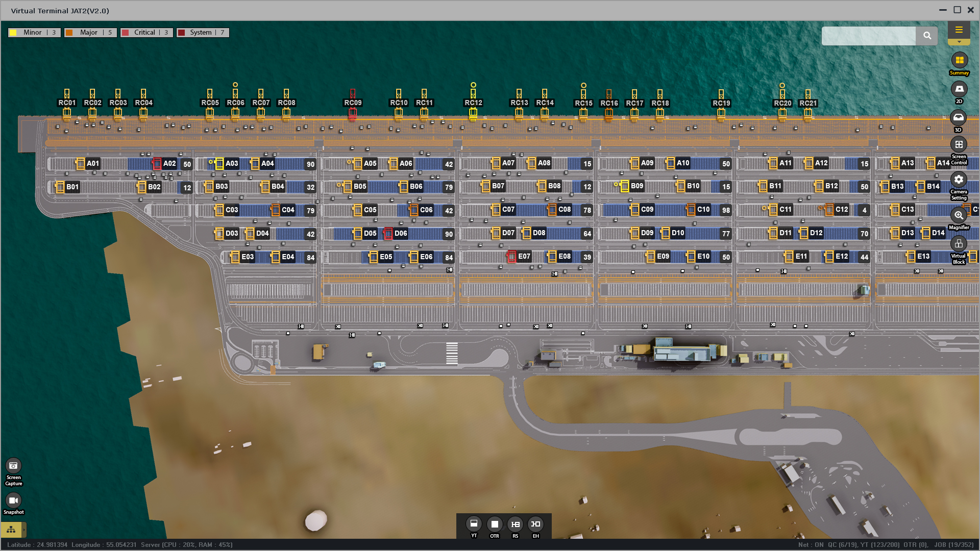Activate the Magnifier tool
The height and width of the screenshot is (551, 980).
click(x=959, y=215)
